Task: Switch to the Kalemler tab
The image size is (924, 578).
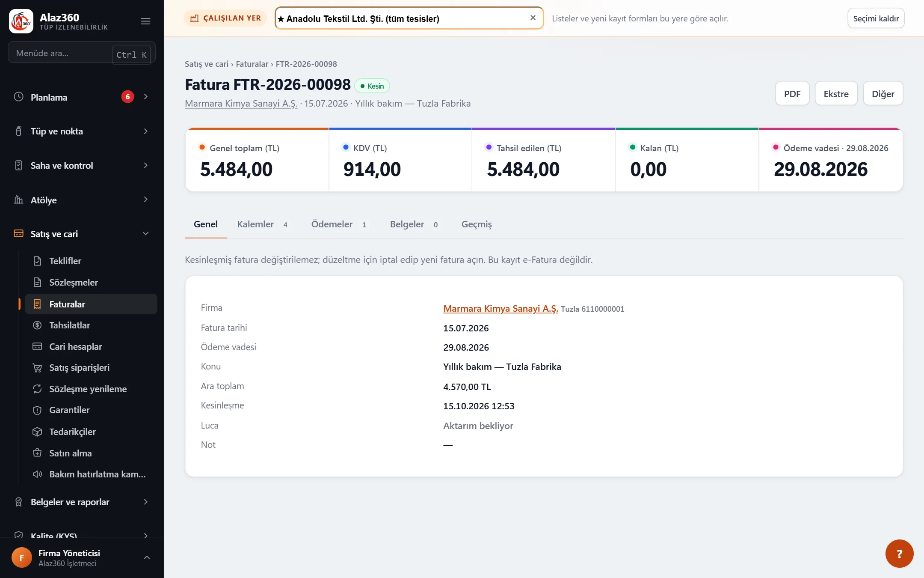Action: coord(263,224)
